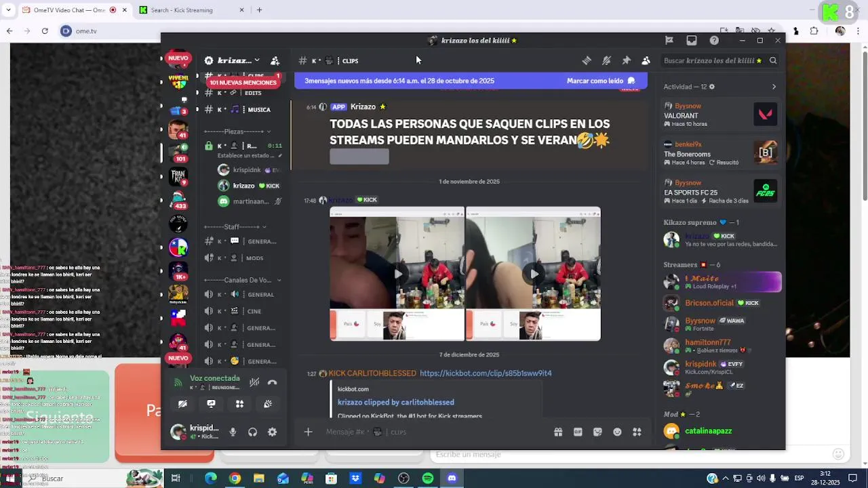Open VALORANT activity card
The width and height of the screenshot is (868, 488).
pos(722,115)
